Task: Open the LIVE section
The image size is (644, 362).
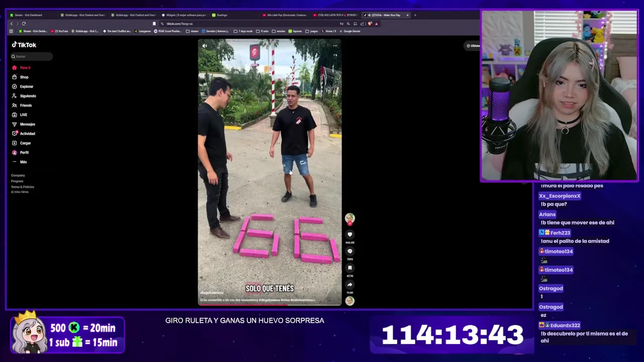Action: point(24,115)
